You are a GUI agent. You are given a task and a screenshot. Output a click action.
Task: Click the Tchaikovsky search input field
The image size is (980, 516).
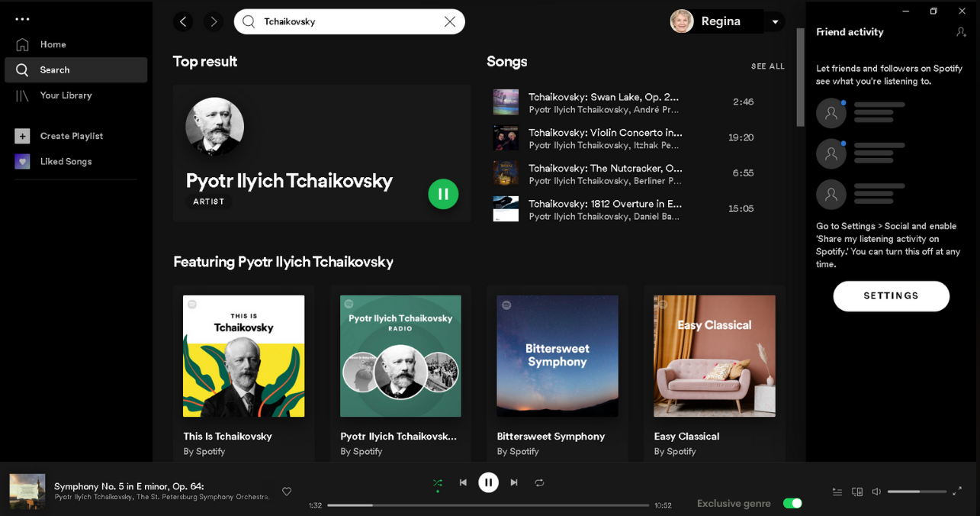tap(349, 21)
